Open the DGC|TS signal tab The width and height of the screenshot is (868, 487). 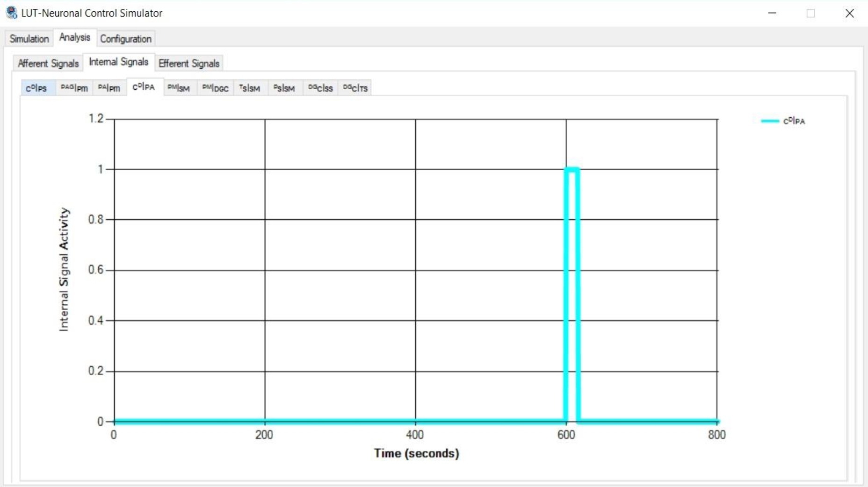click(355, 88)
